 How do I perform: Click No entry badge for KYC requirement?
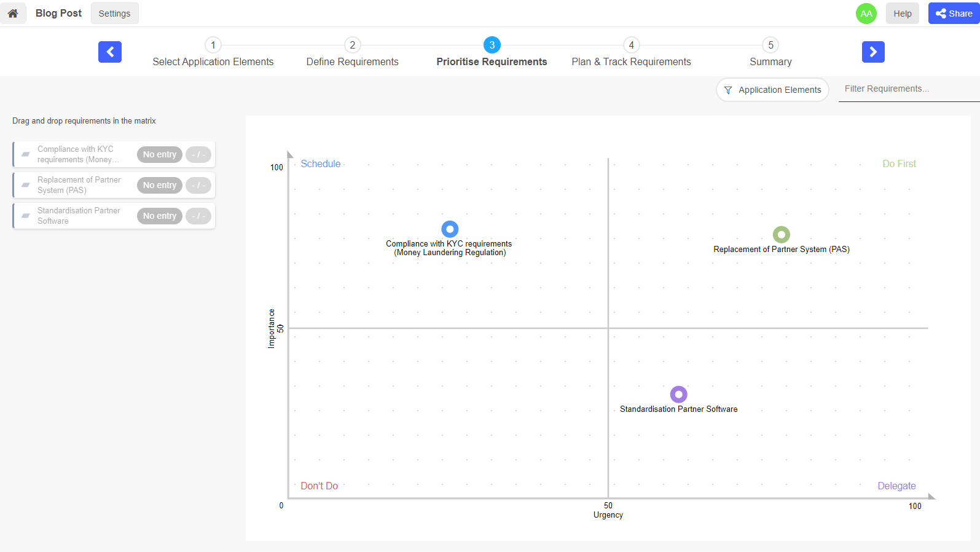[x=159, y=154]
